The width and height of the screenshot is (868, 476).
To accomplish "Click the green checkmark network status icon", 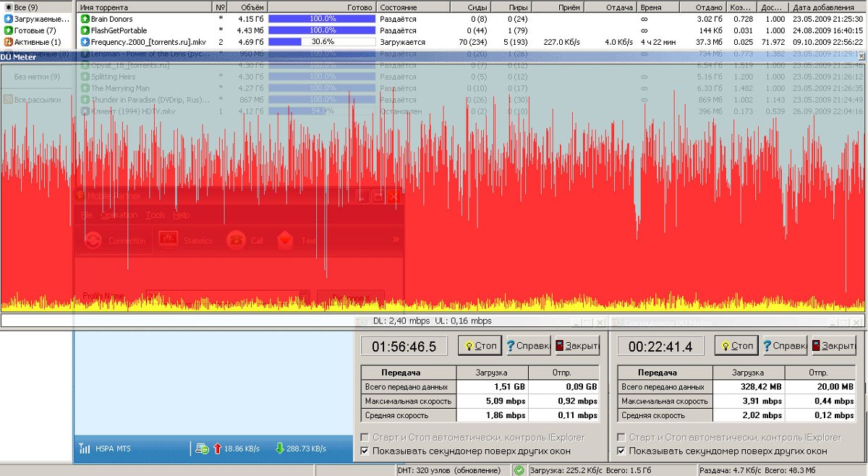I will click(x=519, y=470).
